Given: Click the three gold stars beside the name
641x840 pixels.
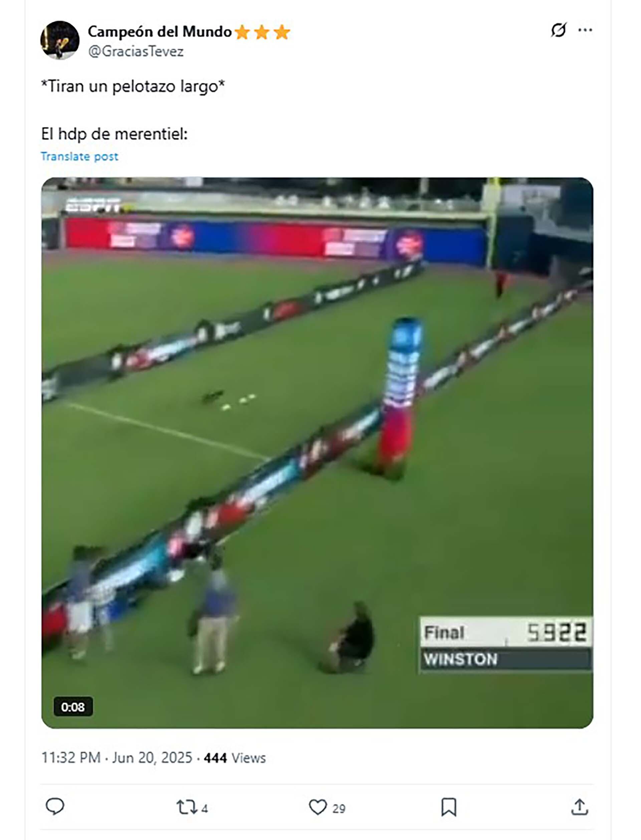Looking at the screenshot, I should [x=262, y=32].
